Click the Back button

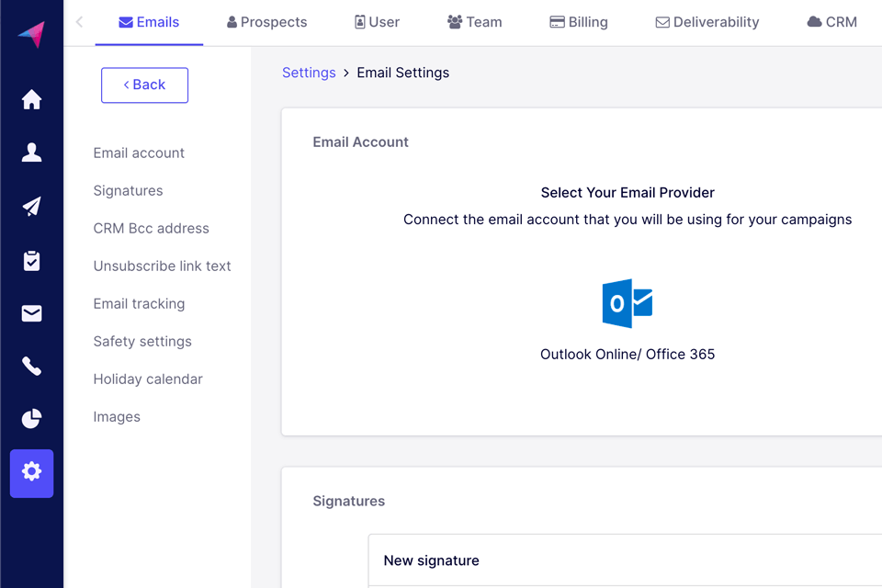point(144,85)
